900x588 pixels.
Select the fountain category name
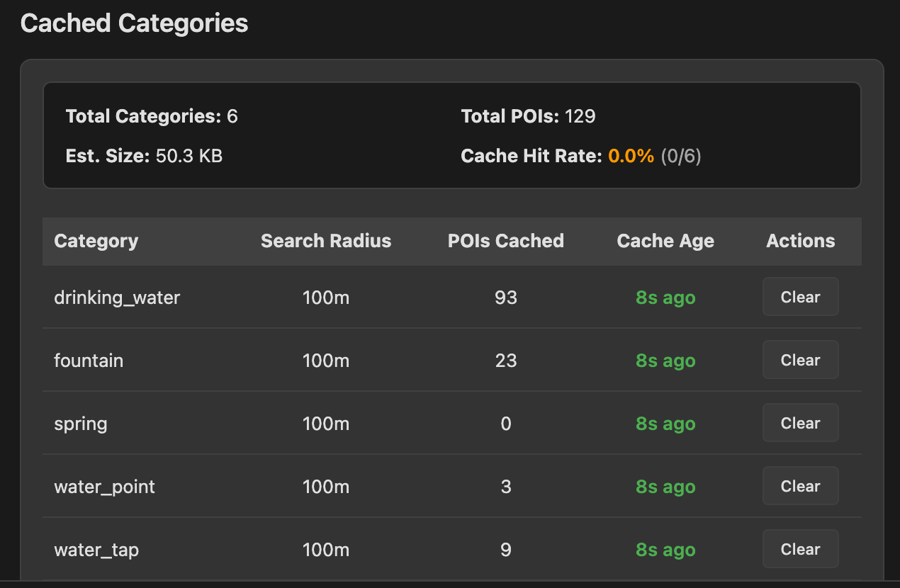(89, 361)
